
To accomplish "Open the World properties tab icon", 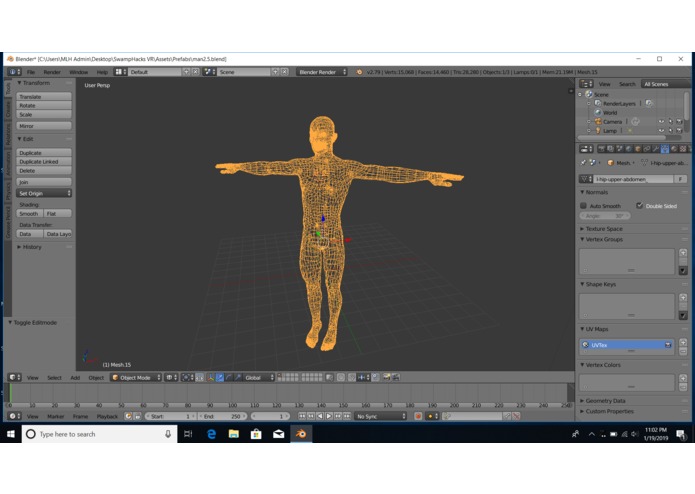I will tap(629, 149).
